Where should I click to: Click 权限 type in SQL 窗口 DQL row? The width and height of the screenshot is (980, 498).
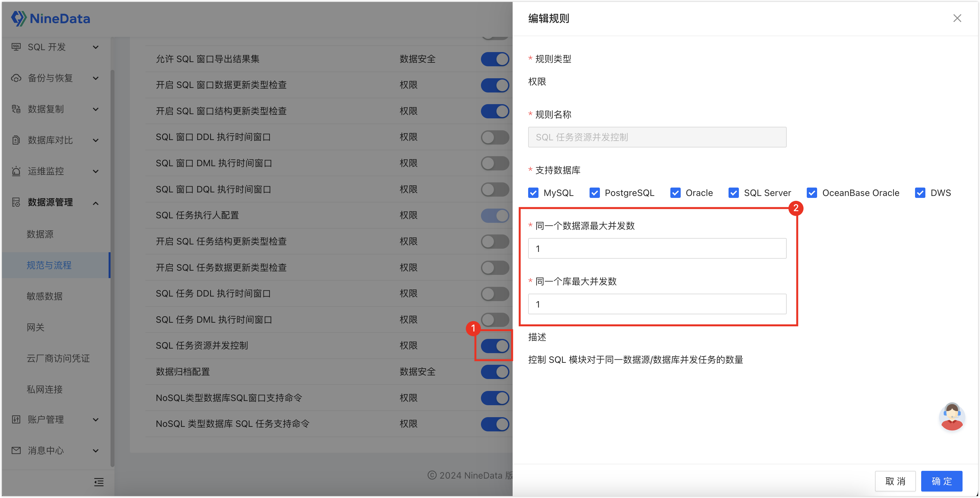pos(408,189)
